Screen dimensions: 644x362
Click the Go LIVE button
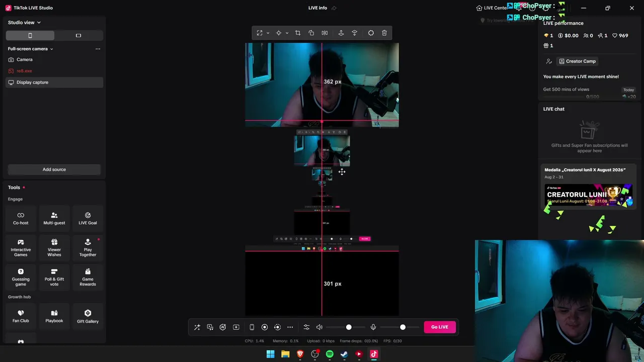point(440,327)
